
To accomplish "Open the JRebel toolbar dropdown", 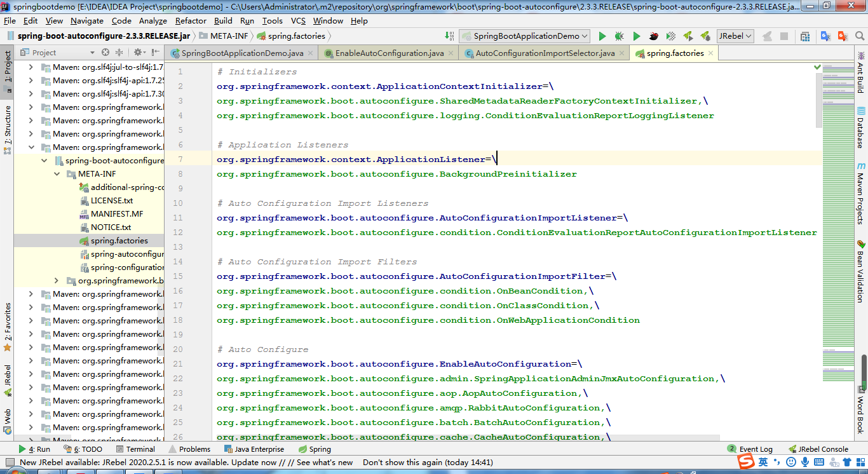I will [735, 36].
